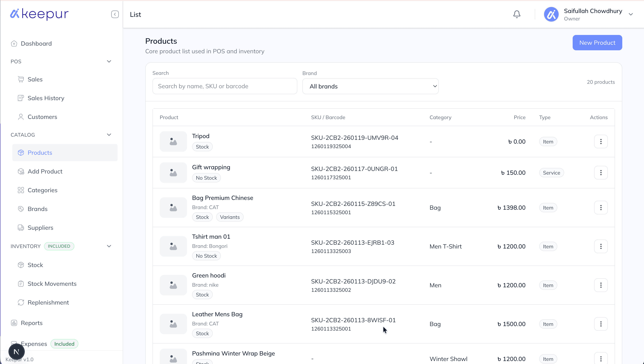Collapse the POS section
The width and height of the screenshot is (644, 364).
pos(109,61)
